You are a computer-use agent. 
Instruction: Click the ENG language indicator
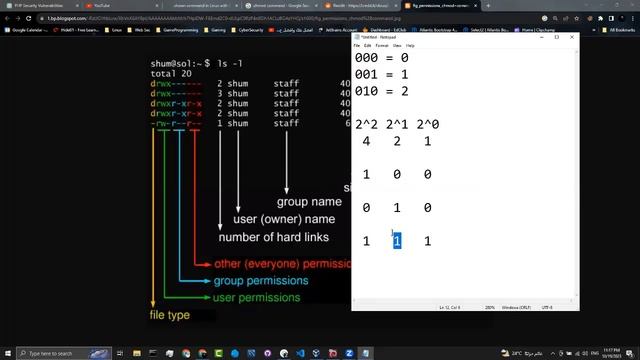pos(595,353)
